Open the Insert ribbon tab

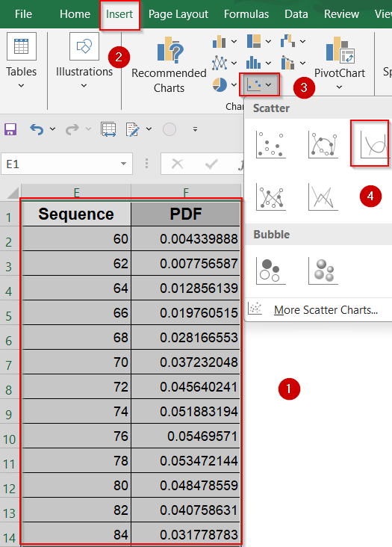[119, 14]
